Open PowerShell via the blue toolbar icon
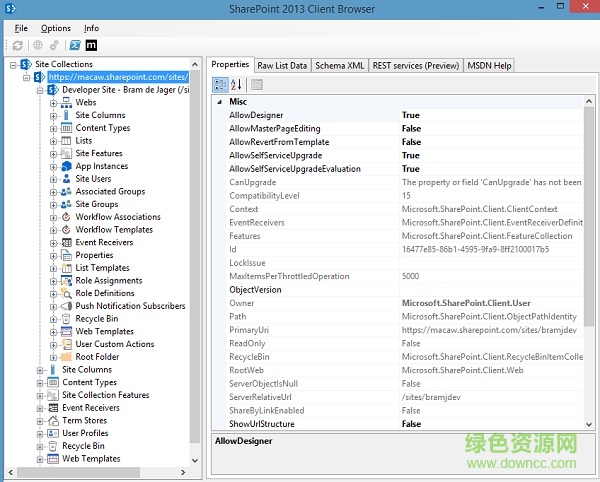600x482 pixels. [x=74, y=45]
